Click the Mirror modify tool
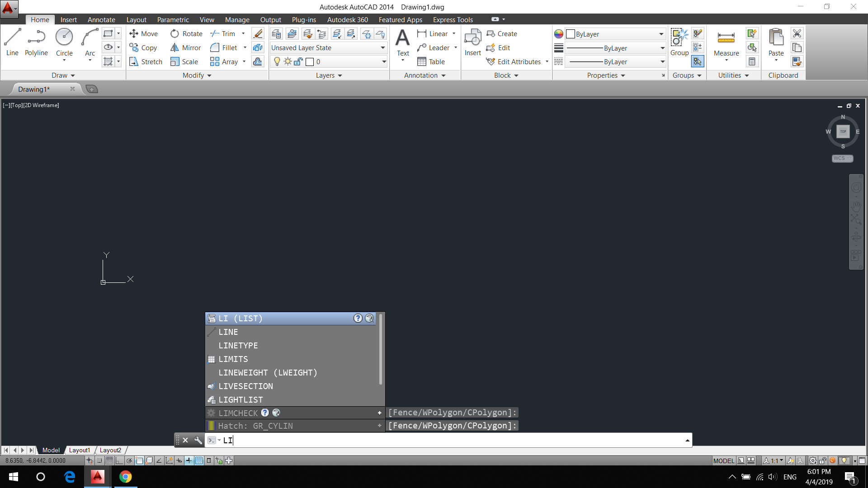This screenshot has width=868, height=488. point(185,48)
